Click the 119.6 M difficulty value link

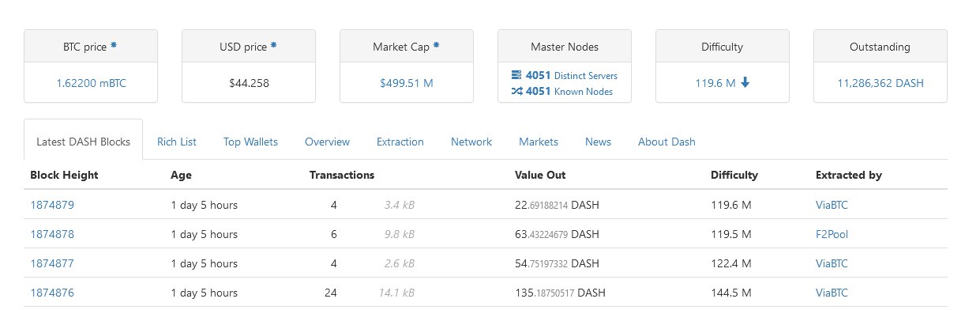pos(715,83)
